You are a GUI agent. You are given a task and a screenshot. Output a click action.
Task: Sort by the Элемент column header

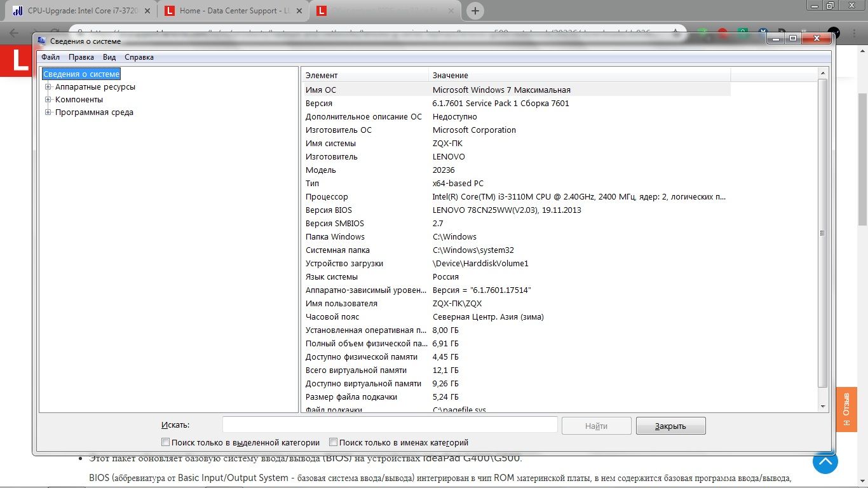click(365, 75)
